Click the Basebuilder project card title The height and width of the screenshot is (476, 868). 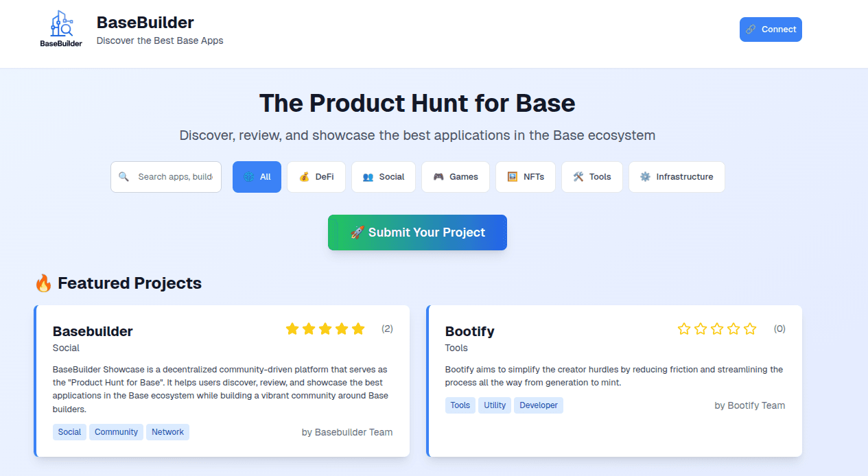click(x=93, y=331)
